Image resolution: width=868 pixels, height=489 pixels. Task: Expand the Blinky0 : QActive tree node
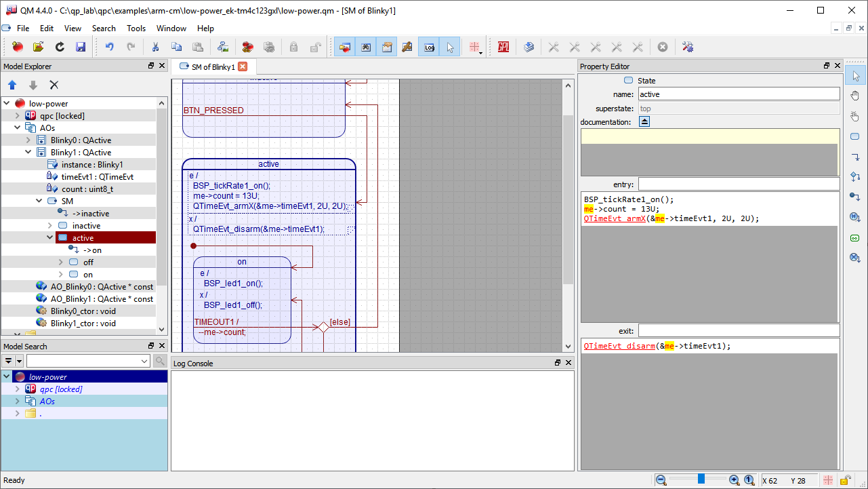pyautogui.click(x=28, y=140)
